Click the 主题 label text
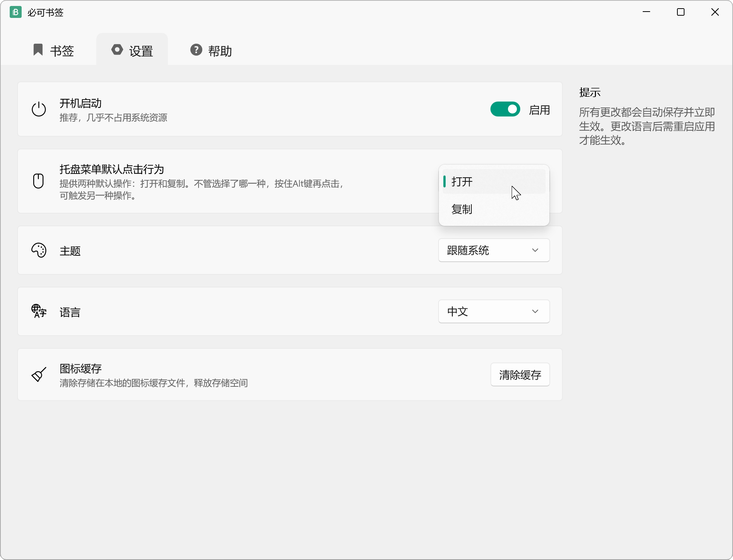This screenshot has height=560, width=733. pyautogui.click(x=70, y=251)
